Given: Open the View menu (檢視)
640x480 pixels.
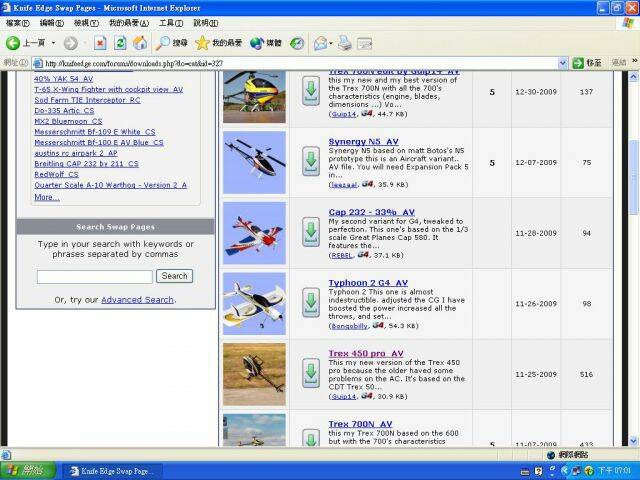Looking at the screenshot, I should click(86, 23).
